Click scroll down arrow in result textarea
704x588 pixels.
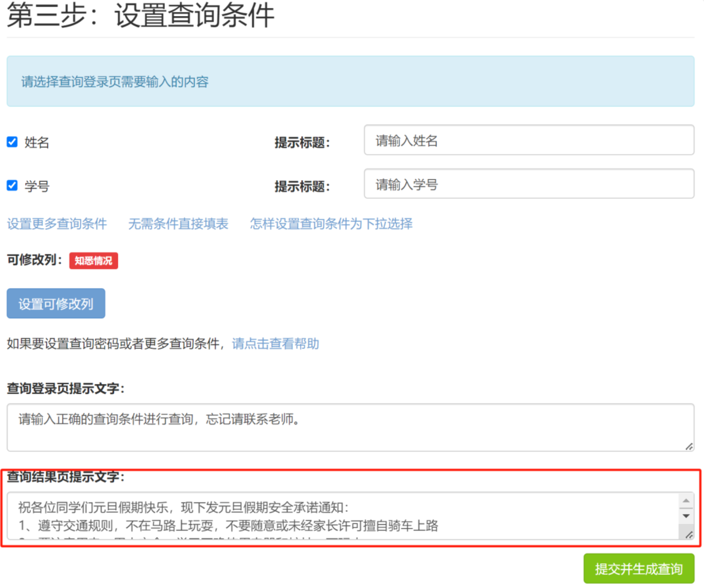click(686, 516)
